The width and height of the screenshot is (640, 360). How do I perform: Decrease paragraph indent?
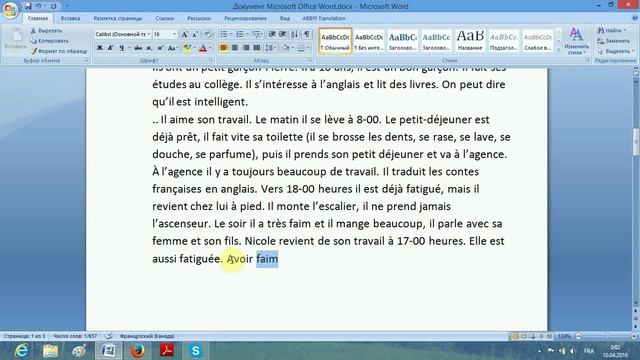[271, 34]
